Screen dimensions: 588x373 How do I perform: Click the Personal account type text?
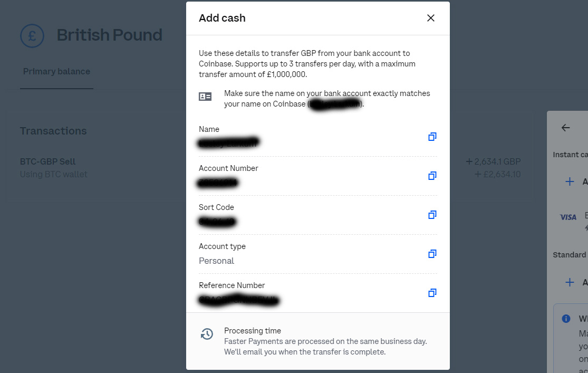(x=216, y=261)
